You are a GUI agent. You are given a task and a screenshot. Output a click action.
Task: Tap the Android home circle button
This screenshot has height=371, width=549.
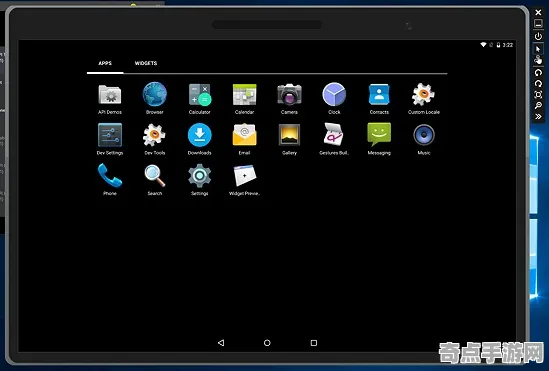267,343
